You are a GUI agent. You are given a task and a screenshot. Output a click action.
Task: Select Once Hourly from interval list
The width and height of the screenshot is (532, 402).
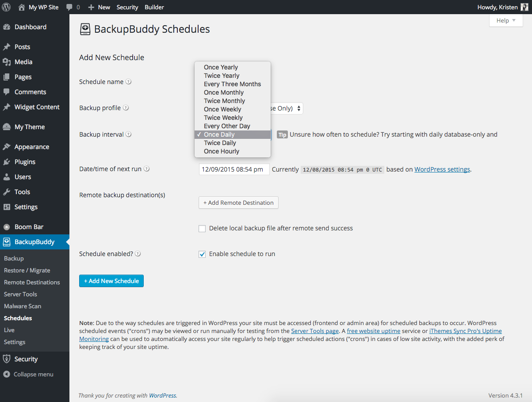pos(222,151)
